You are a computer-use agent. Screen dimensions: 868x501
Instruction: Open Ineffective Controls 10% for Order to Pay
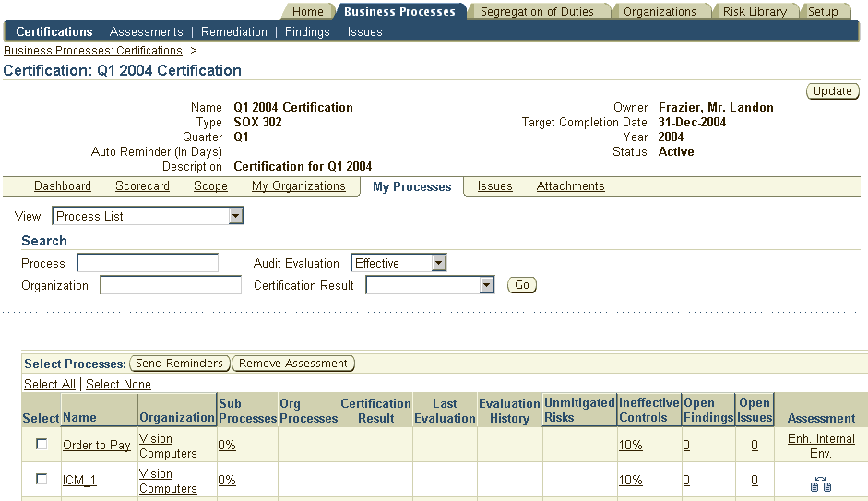tap(631, 445)
